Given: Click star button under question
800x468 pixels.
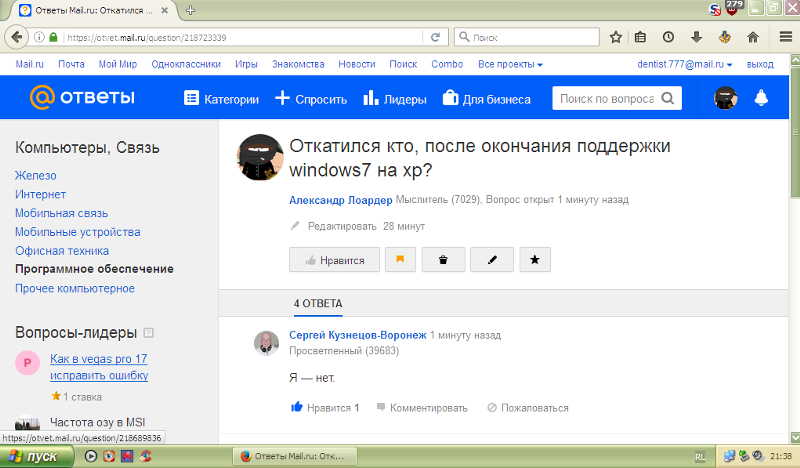Looking at the screenshot, I should click(x=535, y=260).
